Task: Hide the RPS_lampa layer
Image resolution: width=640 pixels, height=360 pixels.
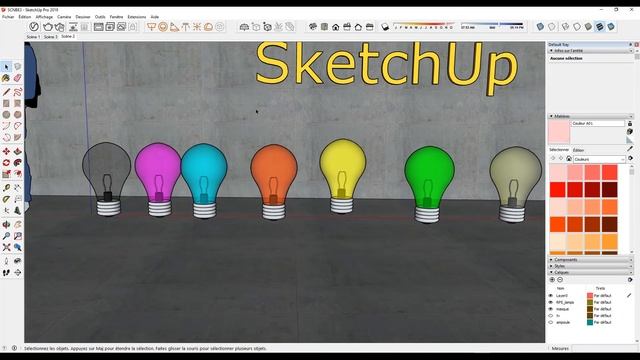Action: (x=551, y=302)
